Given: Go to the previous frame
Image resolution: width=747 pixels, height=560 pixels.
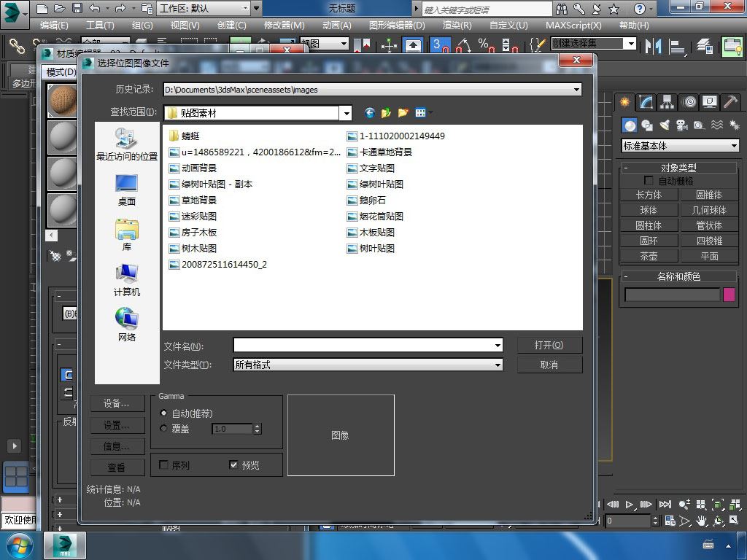Looking at the screenshot, I should pos(613,505).
